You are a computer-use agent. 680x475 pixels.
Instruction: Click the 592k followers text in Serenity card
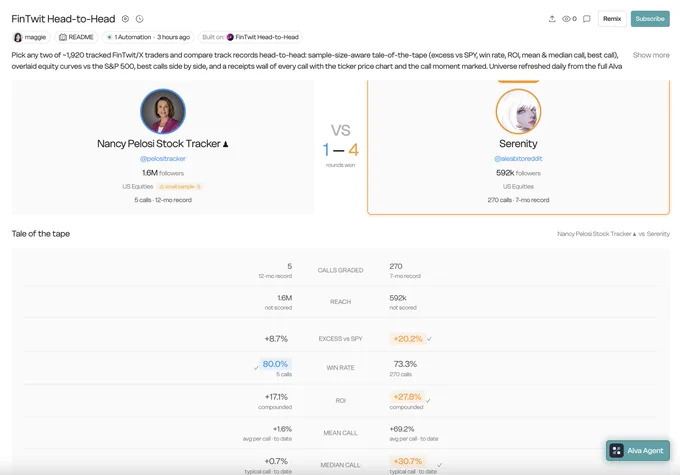click(x=518, y=173)
